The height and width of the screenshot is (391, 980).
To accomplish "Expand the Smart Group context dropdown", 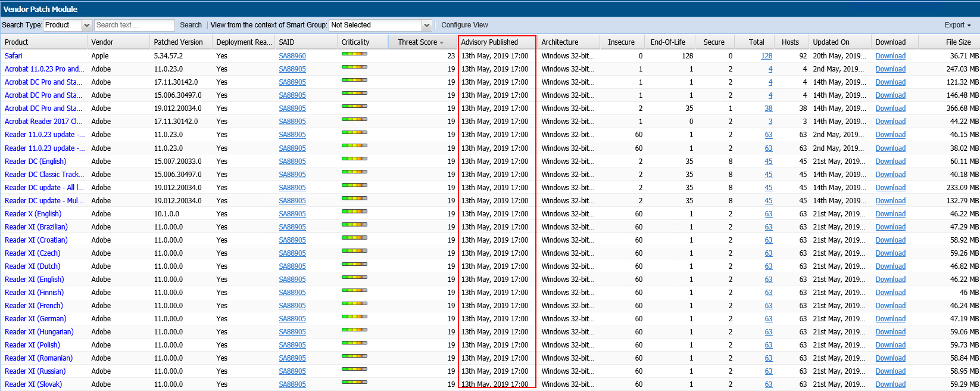I will [426, 25].
